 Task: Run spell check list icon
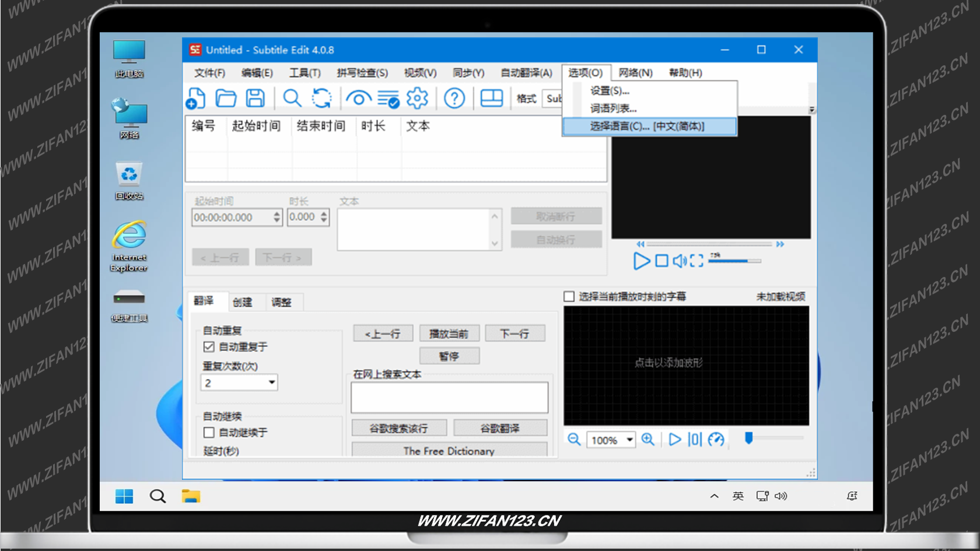(x=388, y=99)
